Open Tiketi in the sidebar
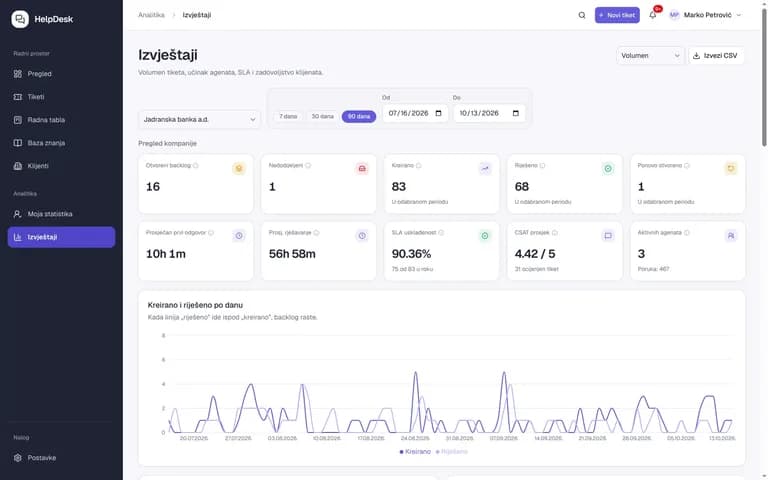The width and height of the screenshot is (768, 480). click(61, 97)
